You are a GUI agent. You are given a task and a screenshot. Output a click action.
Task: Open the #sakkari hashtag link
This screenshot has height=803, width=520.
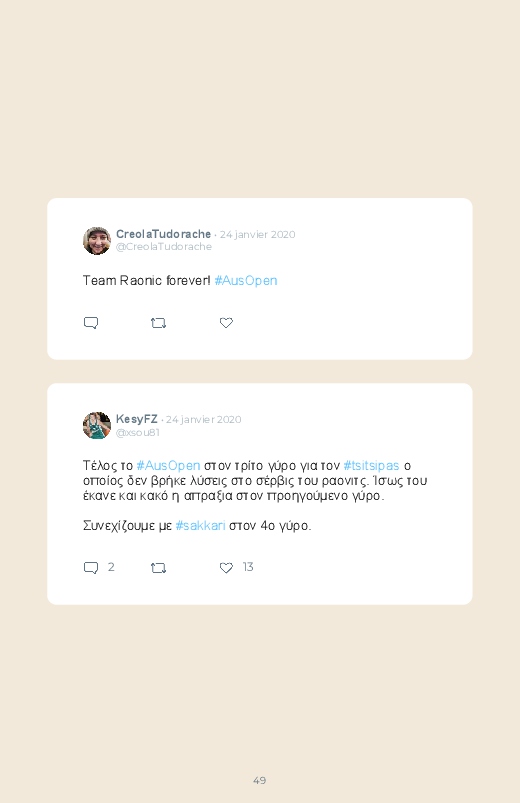coord(200,526)
